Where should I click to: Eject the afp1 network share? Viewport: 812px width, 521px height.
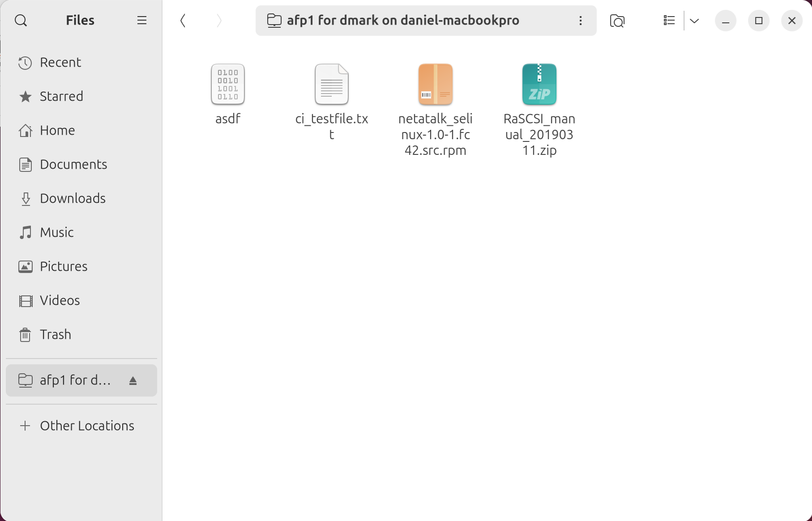pos(133,380)
